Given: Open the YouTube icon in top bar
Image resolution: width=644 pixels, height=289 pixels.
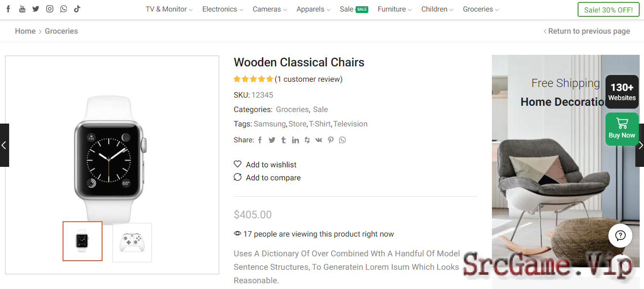Looking at the screenshot, I should coord(22,9).
